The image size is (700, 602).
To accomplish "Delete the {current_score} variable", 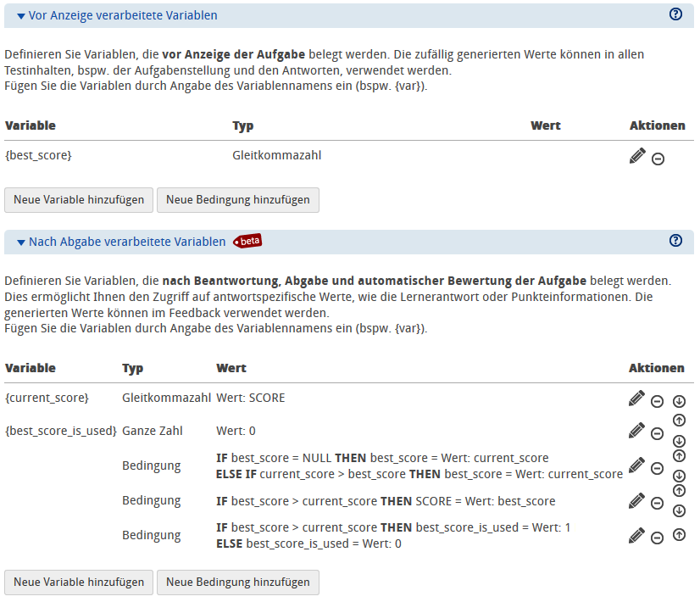I will 657,401.
